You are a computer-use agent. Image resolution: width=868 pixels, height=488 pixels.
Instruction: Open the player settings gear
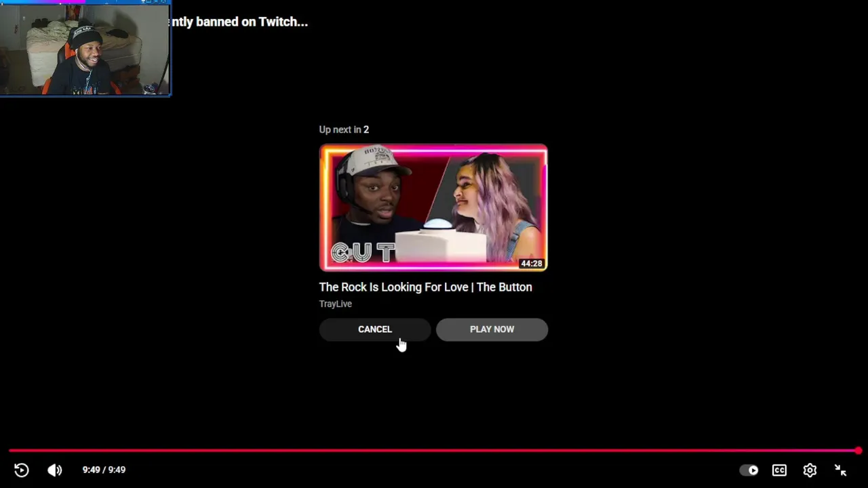tap(810, 470)
